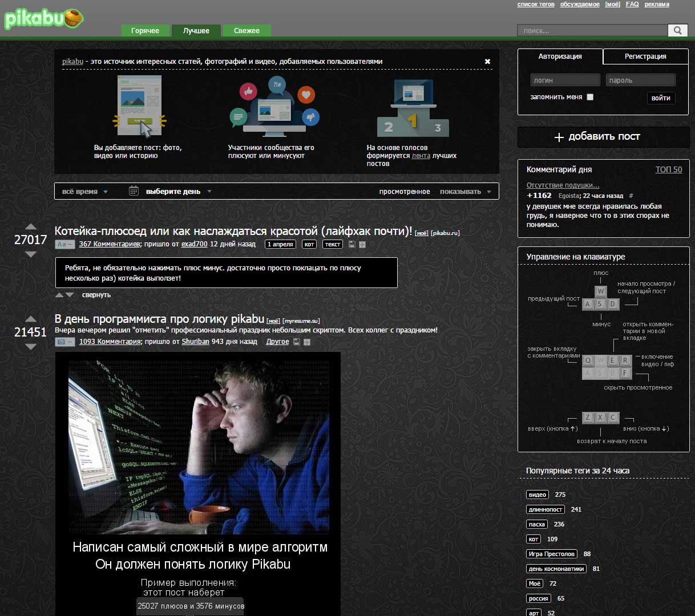Select the 'видео' popular tag
The image size is (695, 616).
[538, 495]
